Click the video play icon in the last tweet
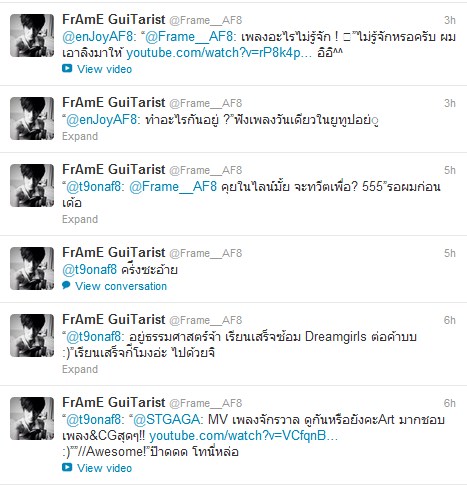 pos(67,467)
